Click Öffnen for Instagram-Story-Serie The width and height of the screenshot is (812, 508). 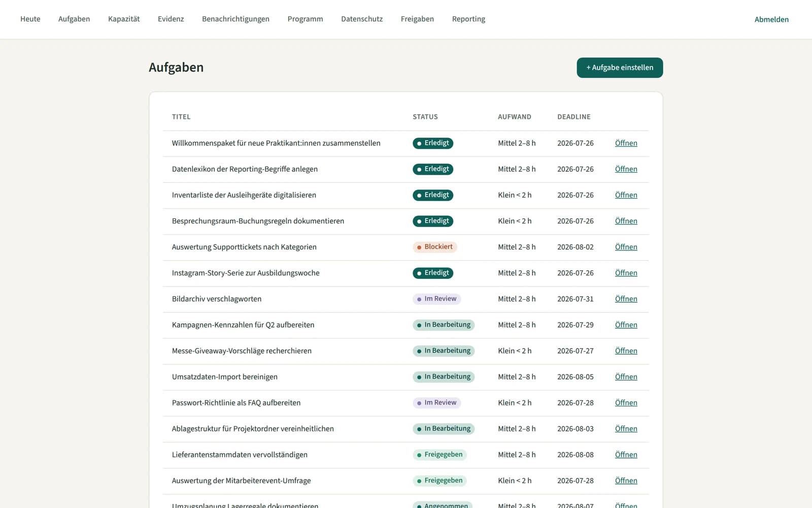[626, 273]
